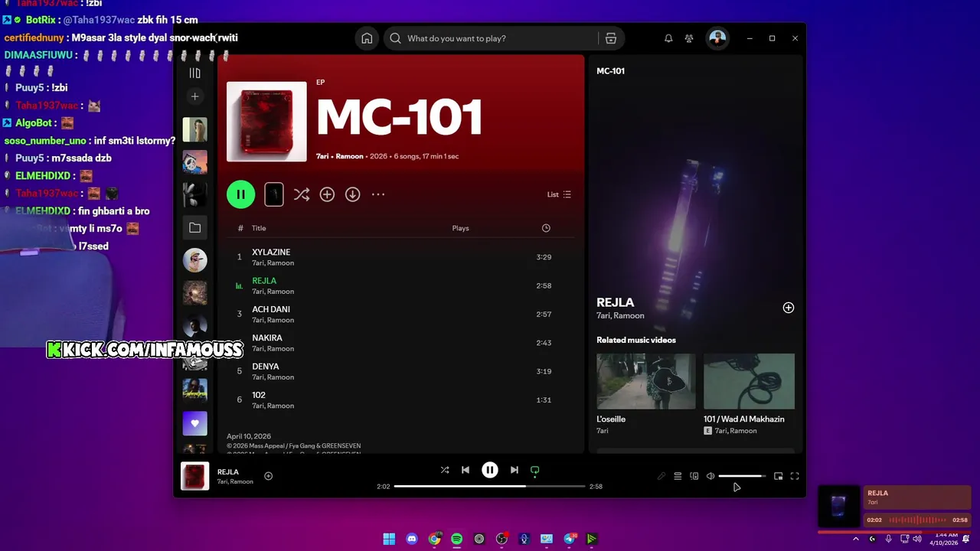
Task: Select the currently playing REJLA track
Action: (x=400, y=285)
